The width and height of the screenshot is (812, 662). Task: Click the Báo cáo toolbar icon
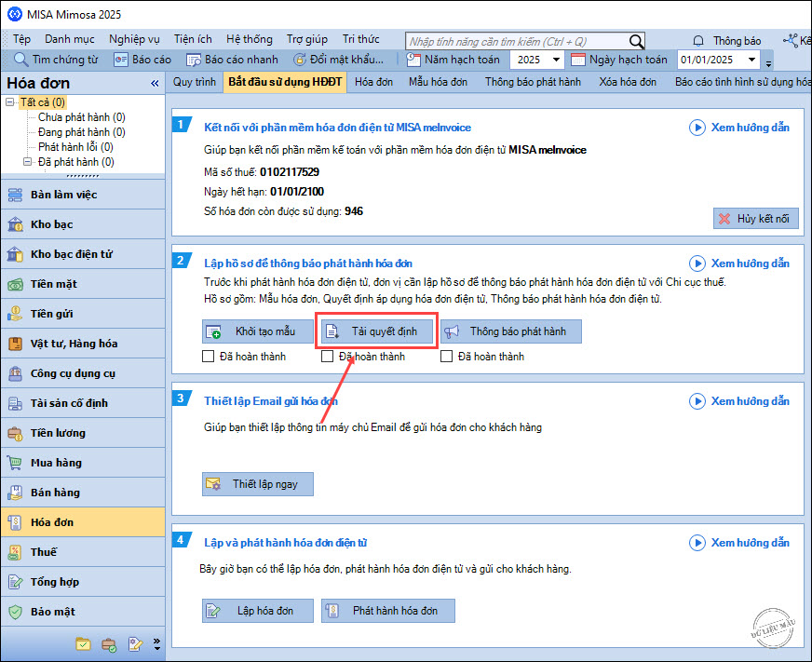click(x=121, y=61)
